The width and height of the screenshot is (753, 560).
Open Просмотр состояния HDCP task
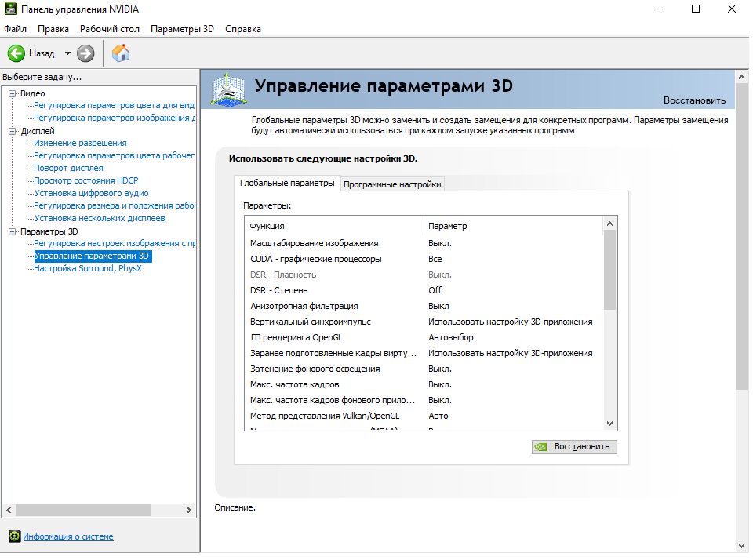coord(86,180)
